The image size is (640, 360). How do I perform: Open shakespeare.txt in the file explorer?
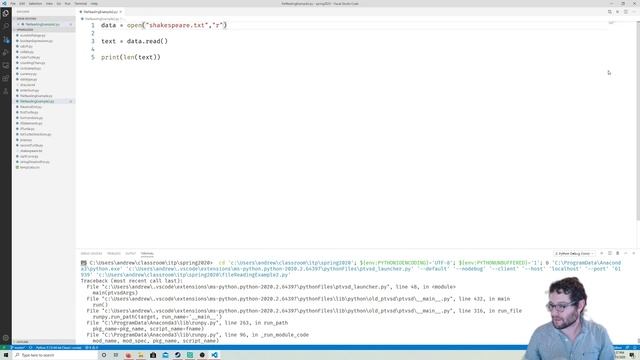click(x=31, y=151)
